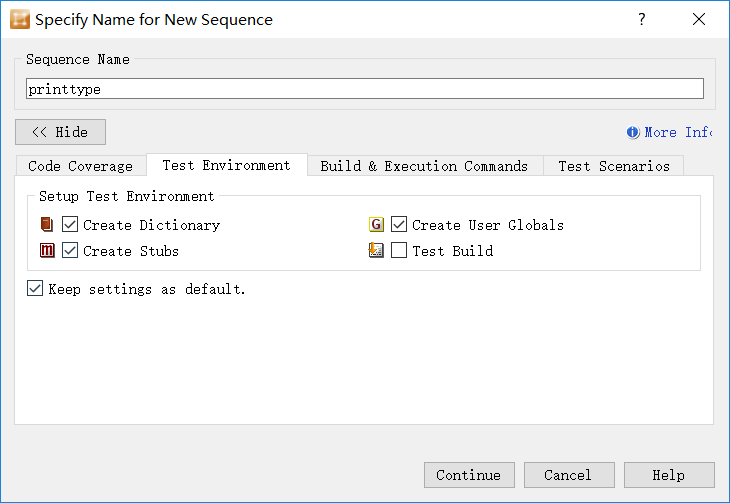Click the Test Build icon
The height and width of the screenshot is (503, 730).
(x=377, y=251)
